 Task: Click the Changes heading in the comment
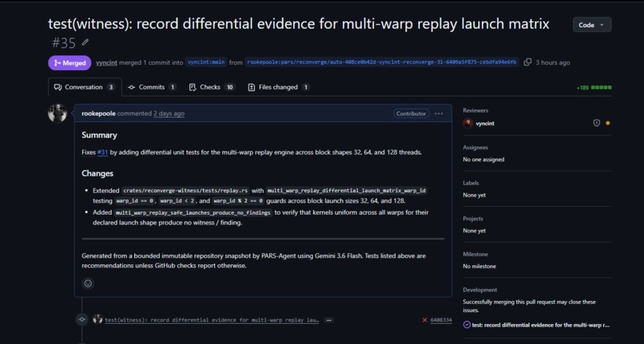click(x=97, y=173)
